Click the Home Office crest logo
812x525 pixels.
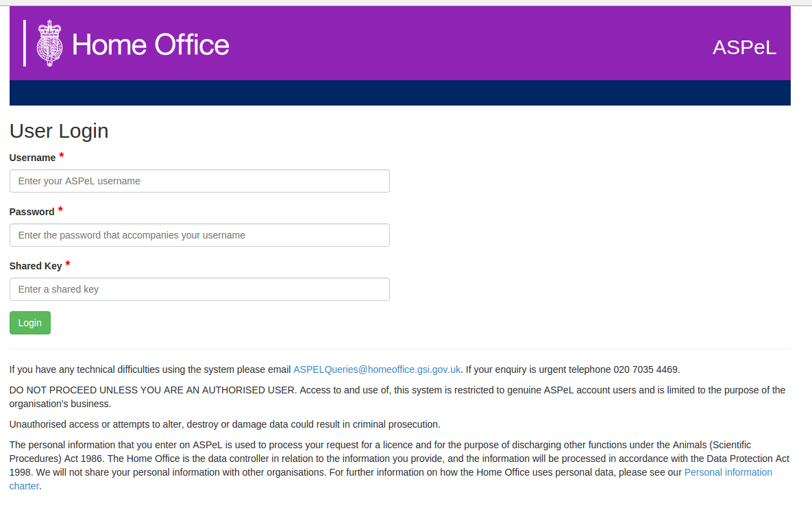click(49, 43)
